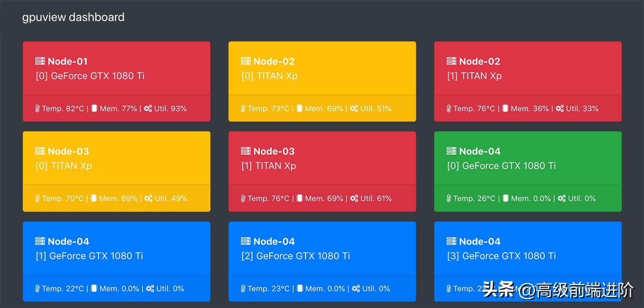Click the thermometer icon next to Temp. 26°C
Image resolution: width=644 pixels, height=308 pixels.
tap(449, 198)
